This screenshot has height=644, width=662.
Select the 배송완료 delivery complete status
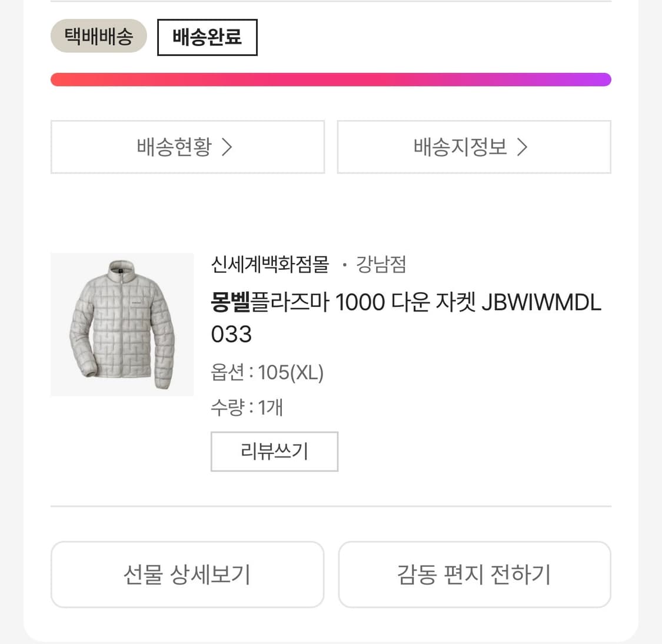tap(207, 36)
